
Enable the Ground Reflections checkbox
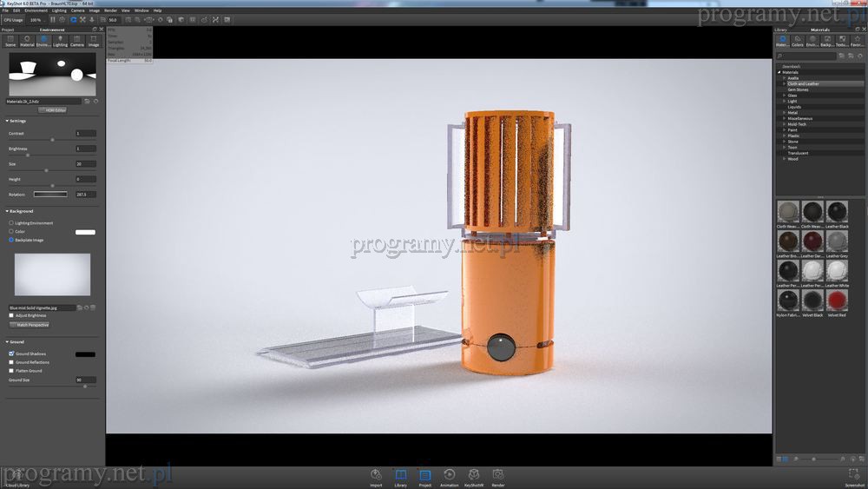click(11, 362)
